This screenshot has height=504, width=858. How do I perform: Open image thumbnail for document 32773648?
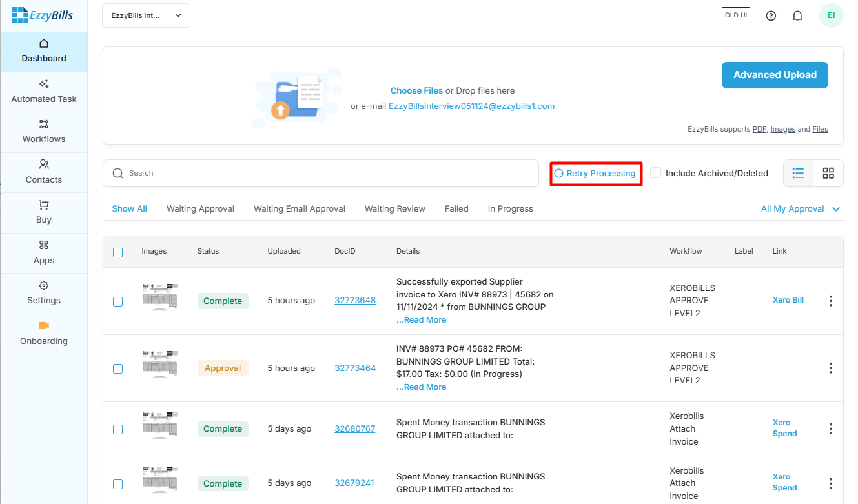coord(159,297)
